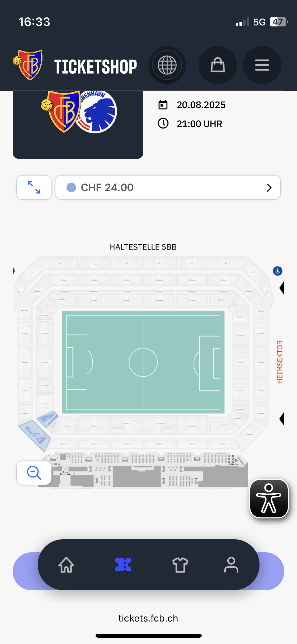Open the accessibility widget button
Screen dimensions: 297x644
(x=269, y=499)
